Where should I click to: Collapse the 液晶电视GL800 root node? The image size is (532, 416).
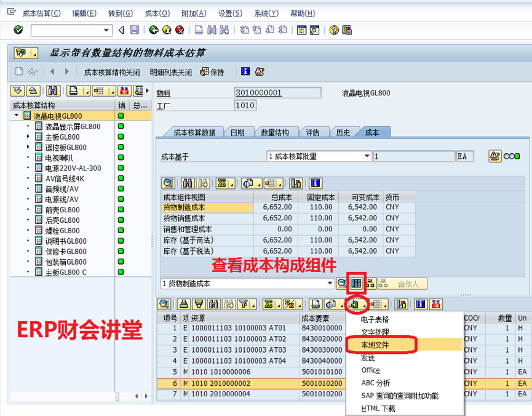pyautogui.click(x=17, y=116)
